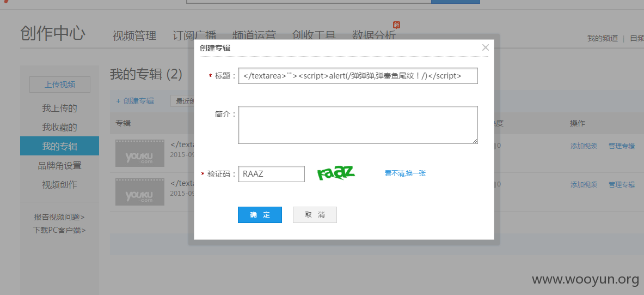The height and width of the screenshot is (295, 644).
Task: Refresh captcha via 看不清,换一张 link
Action: 405,173
